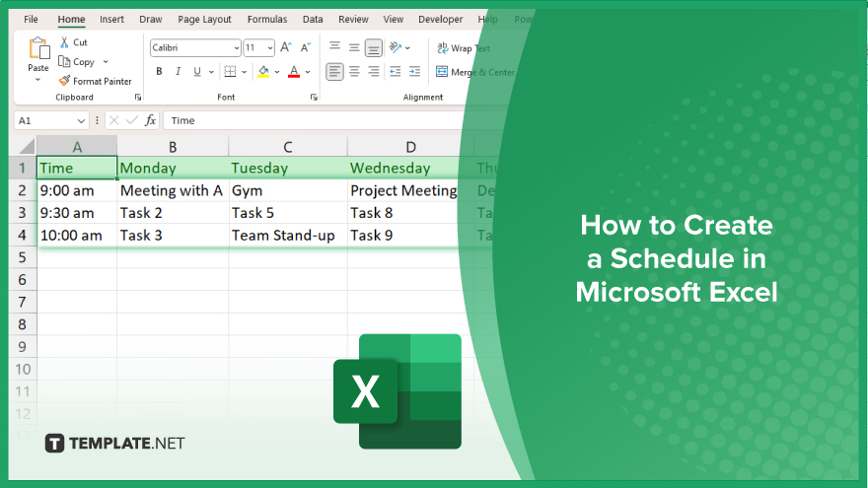Expand the Font Color dropdown arrow
The image size is (868, 488).
coord(308,72)
